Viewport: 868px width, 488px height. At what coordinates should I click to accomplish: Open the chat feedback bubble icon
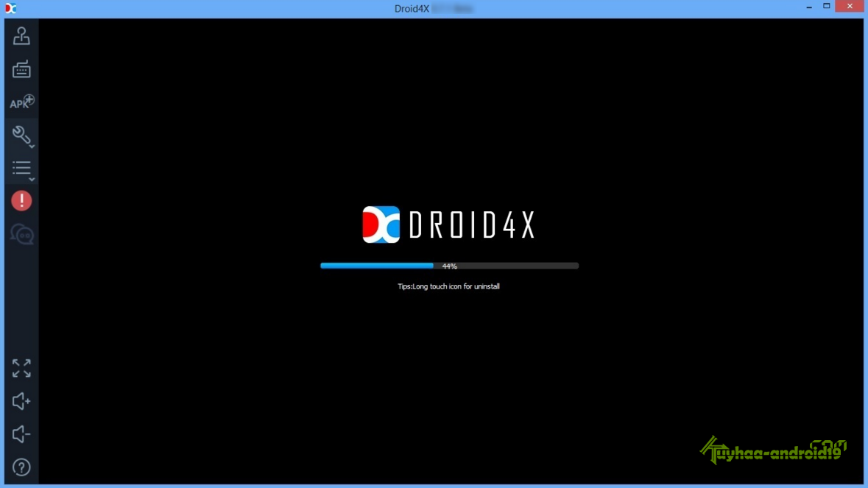coord(21,235)
